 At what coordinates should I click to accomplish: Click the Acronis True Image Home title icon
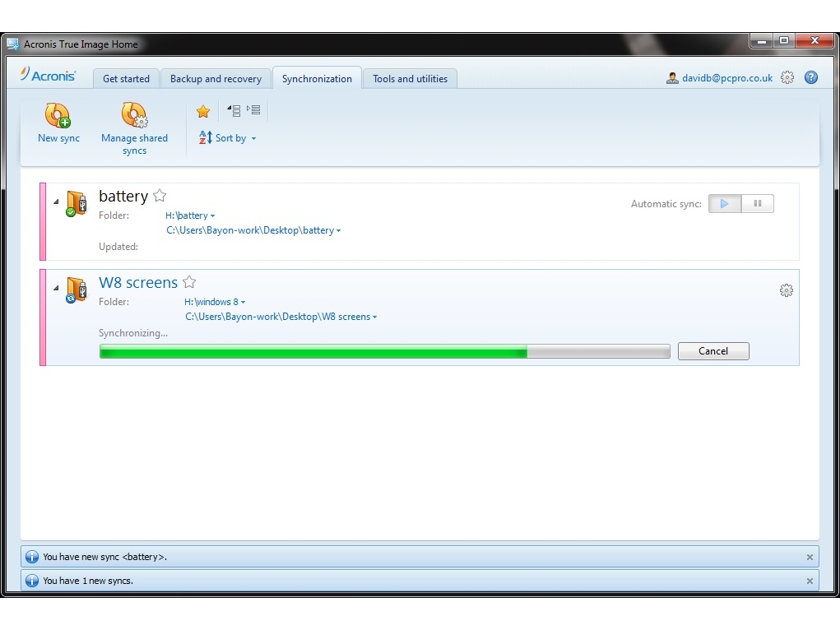point(13,44)
